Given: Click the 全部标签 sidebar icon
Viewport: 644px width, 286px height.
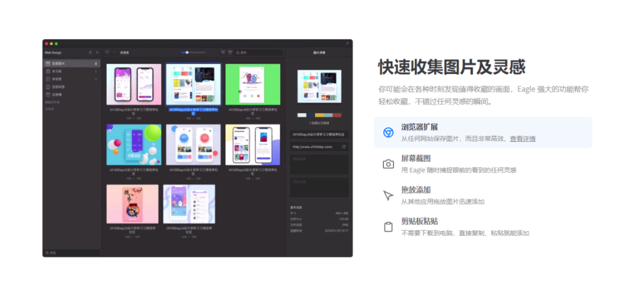Looking at the screenshot, I should tap(48, 86).
